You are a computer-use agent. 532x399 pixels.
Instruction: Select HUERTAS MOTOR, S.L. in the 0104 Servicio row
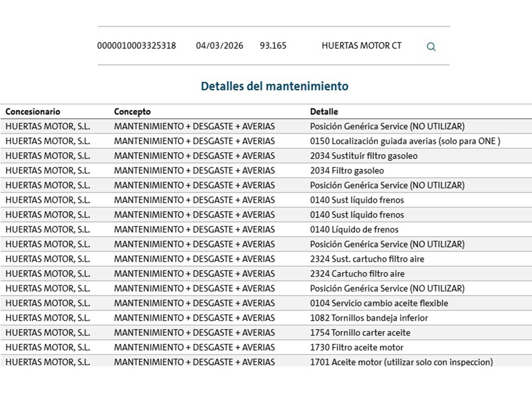[x=48, y=303]
